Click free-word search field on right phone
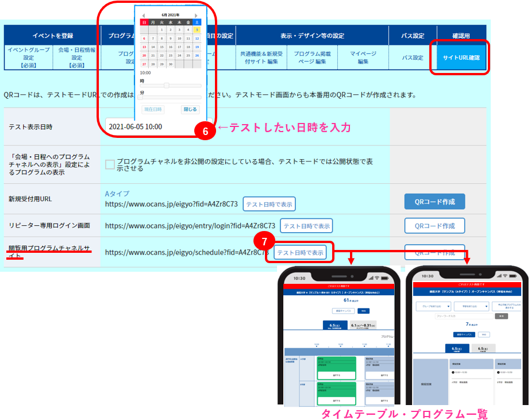The image size is (531, 420). pyautogui.click(x=464, y=316)
